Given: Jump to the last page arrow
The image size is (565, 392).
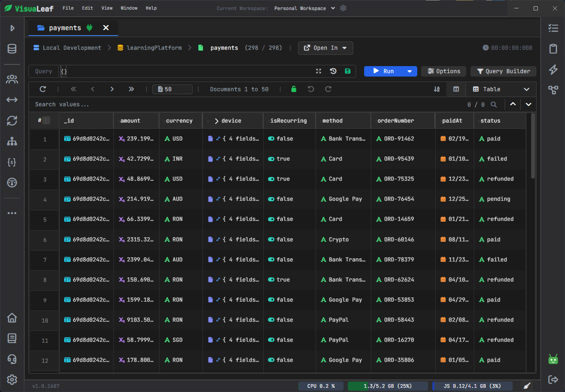Looking at the screenshot, I should point(131,89).
